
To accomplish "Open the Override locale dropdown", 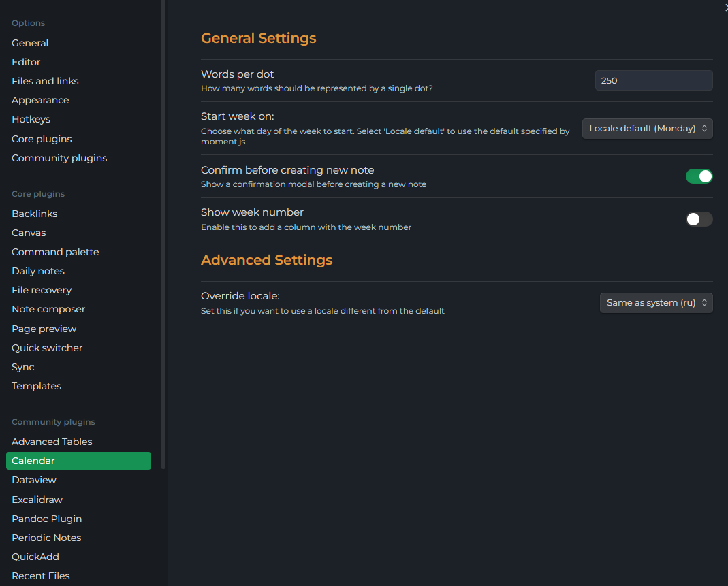I will point(656,302).
